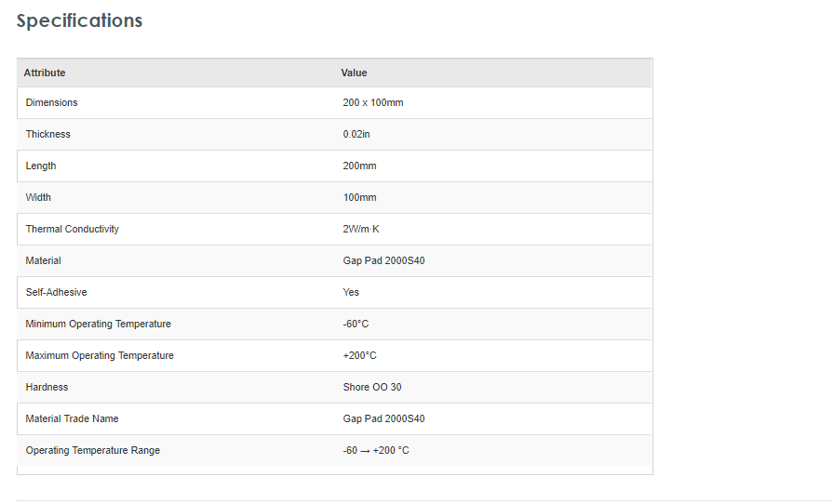Click the 0.02in thickness value

356,134
